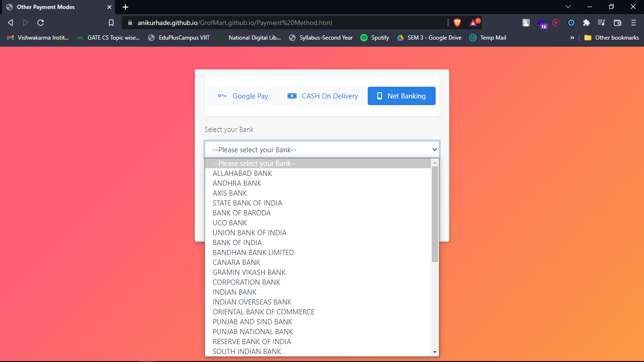Select PUNJAB NATIONAL BANK
Viewport: 644px width, 362px height.
point(318,332)
